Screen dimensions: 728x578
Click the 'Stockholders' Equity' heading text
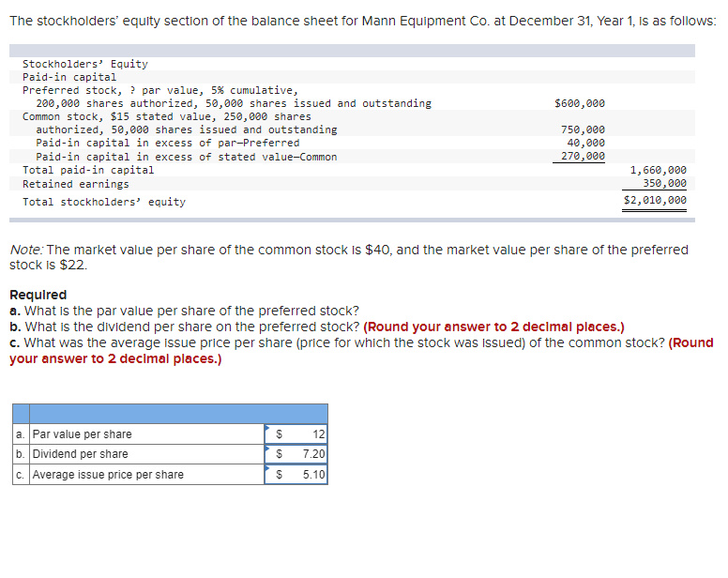click(85, 64)
